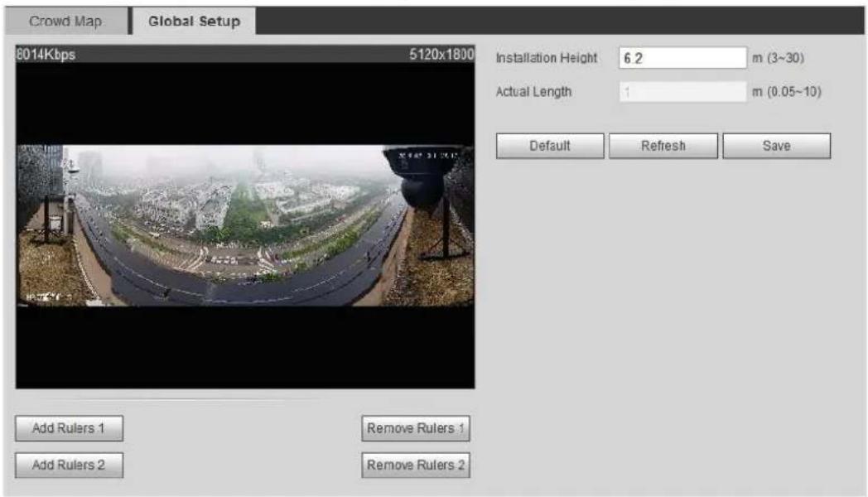Click Add Rulers 2 button
This screenshot has width=868, height=497.
(x=70, y=465)
